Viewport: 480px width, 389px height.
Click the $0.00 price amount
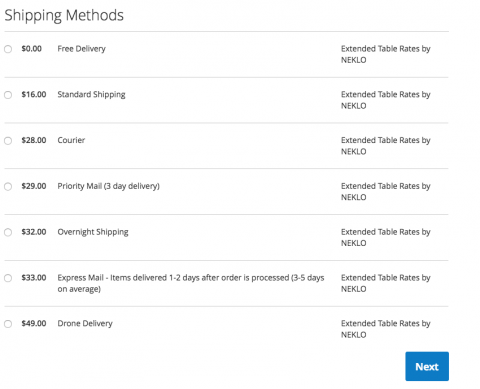pyautogui.click(x=31, y=49)
